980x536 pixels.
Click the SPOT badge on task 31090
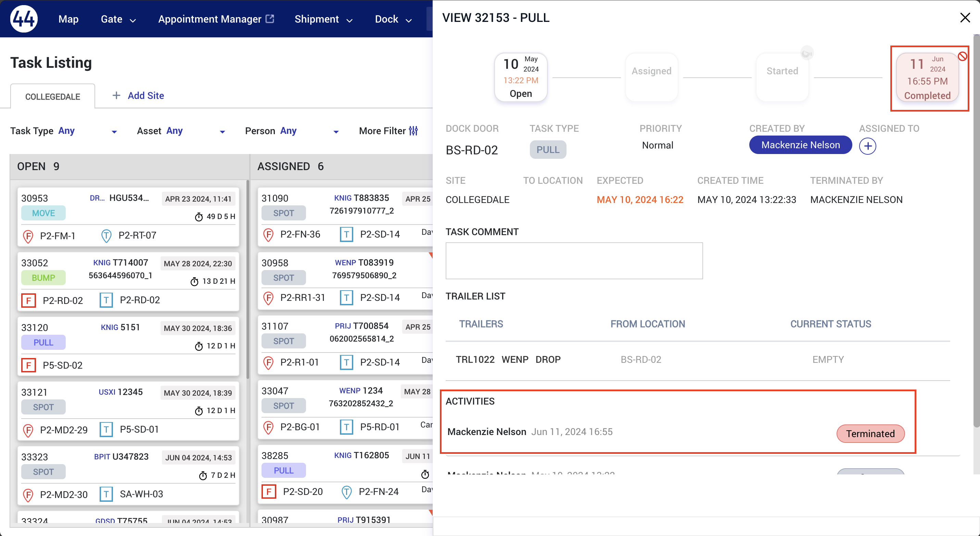click(x=283, y=213)
